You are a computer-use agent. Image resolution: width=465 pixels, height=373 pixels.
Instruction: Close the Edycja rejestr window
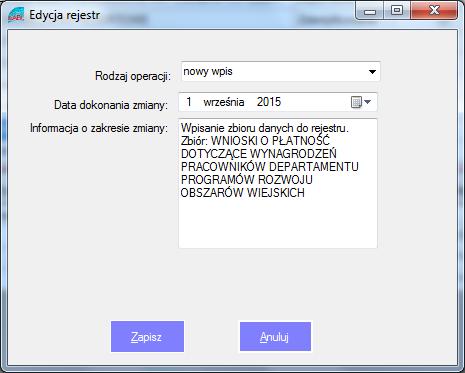tap(434, 11)
